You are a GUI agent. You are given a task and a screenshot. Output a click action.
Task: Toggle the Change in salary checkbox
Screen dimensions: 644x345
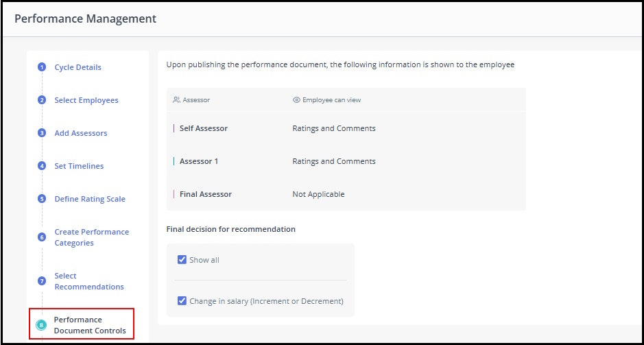click(x=182, y=300)
